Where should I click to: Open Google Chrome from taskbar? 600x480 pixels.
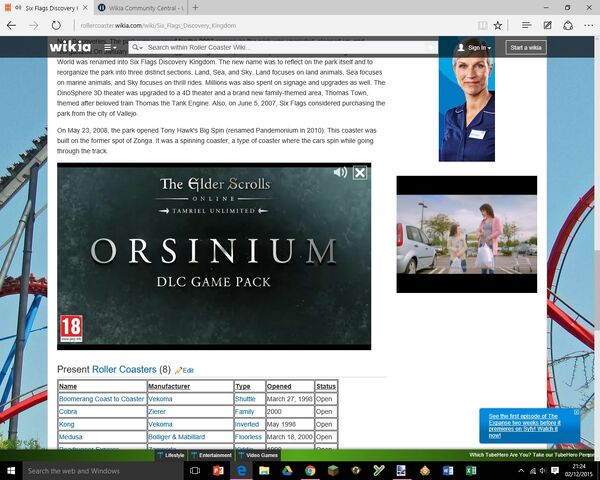(x=310, y=470)
